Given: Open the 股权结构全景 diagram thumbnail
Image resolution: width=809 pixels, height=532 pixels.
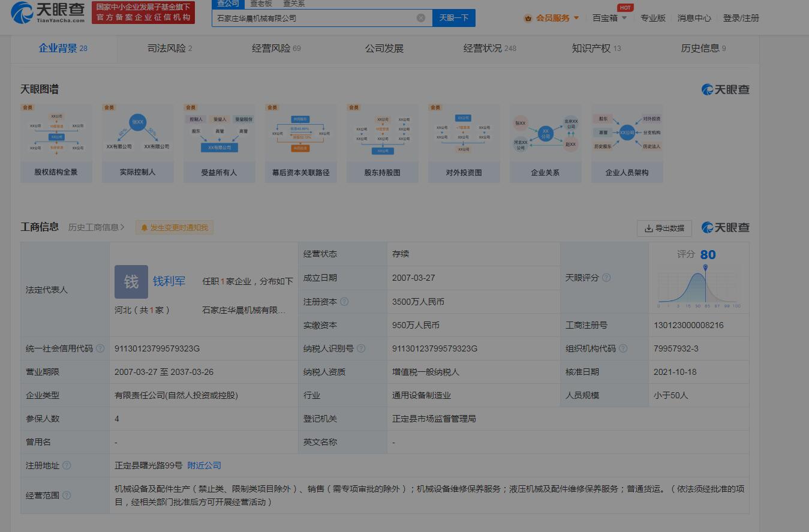Looking at the screenshot, I should click(x=56, y=143).
